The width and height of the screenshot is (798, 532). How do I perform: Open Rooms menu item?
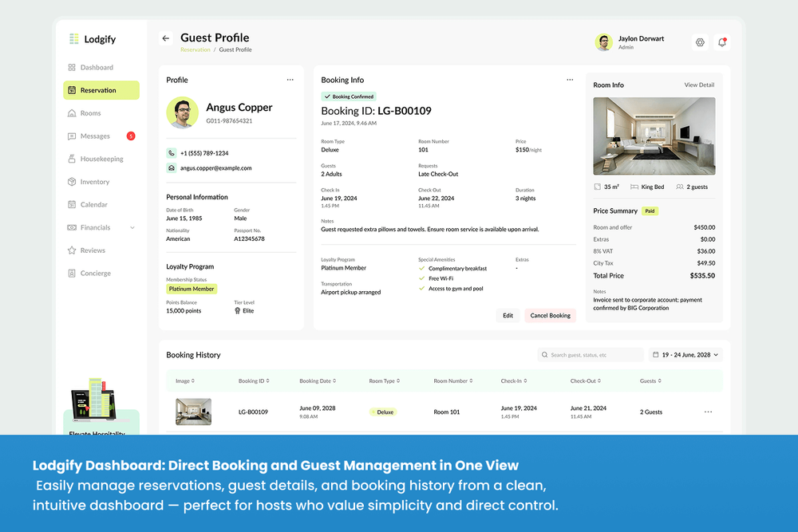[x=101, y=113]
